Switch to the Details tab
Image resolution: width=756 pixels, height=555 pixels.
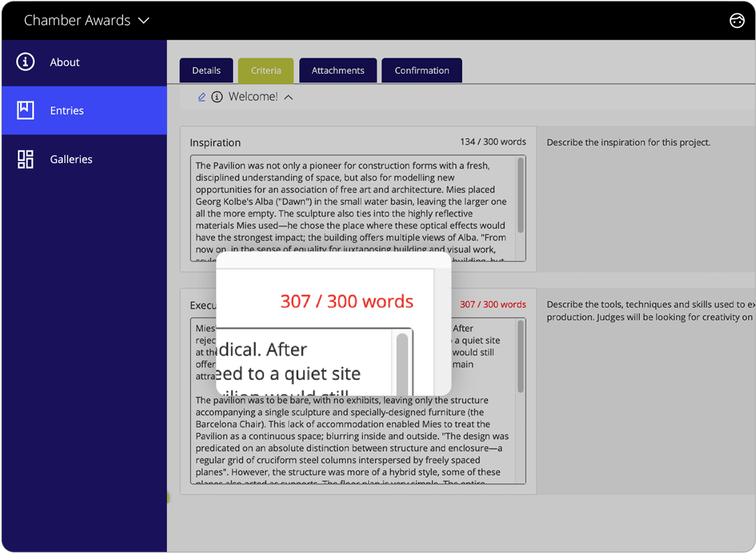click(206, 70)
